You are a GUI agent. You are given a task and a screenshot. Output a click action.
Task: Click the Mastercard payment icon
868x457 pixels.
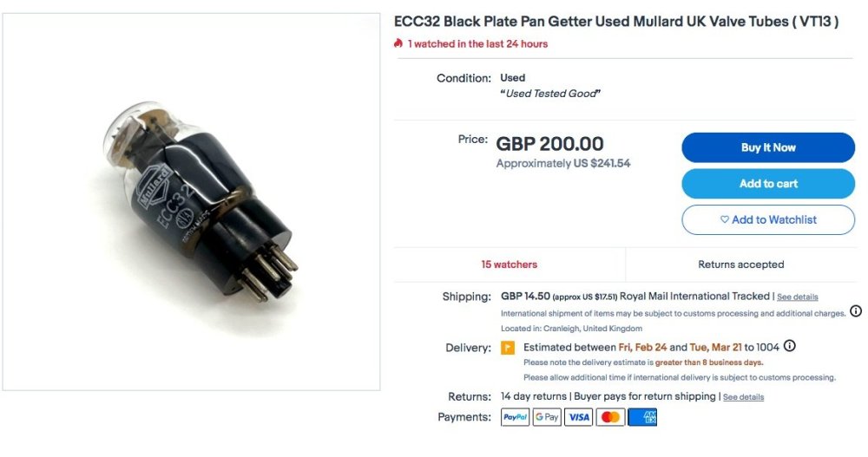[x=610, y=417]
